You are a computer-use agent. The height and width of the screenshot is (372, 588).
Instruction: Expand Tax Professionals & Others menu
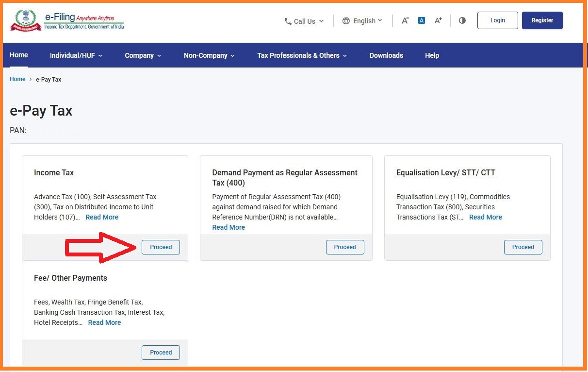click(302, 55)
